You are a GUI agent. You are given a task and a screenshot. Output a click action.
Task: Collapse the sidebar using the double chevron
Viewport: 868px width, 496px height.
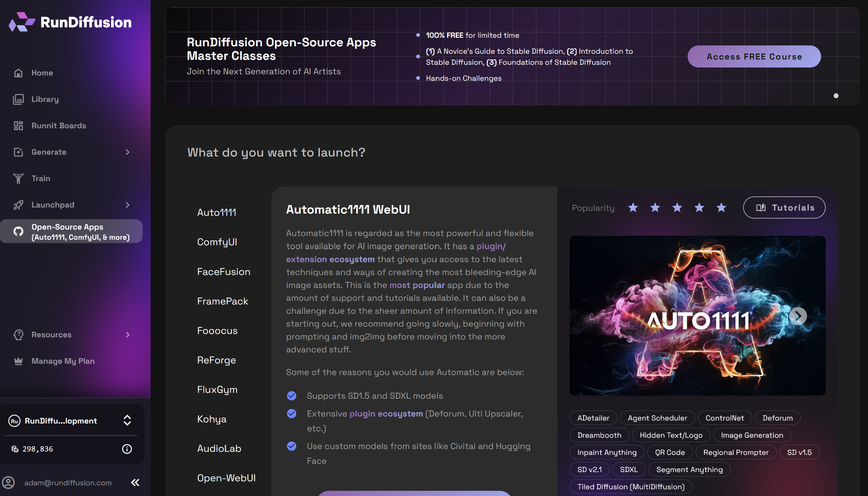point(135,483)
